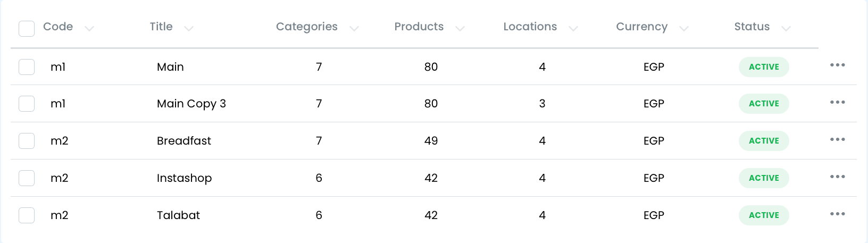868x243 pixels.
Task: Expand the Currency column sort chevron
Action: click(x=684, y=29)
